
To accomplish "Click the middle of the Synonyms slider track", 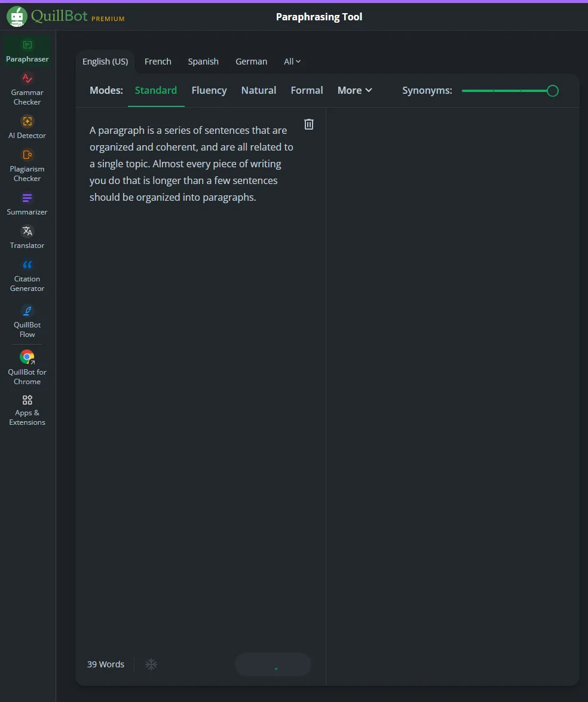I will 507,91.
